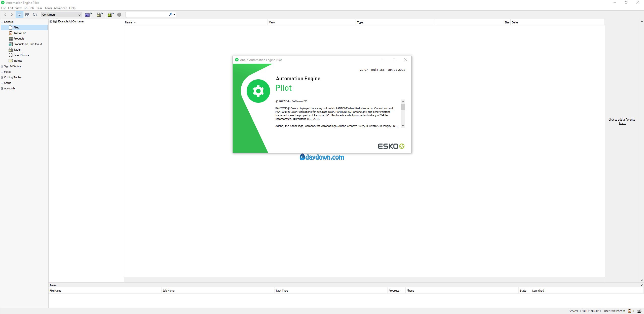
Task: Open Products on Esko Cloud
Action: [x=28, y=44]
